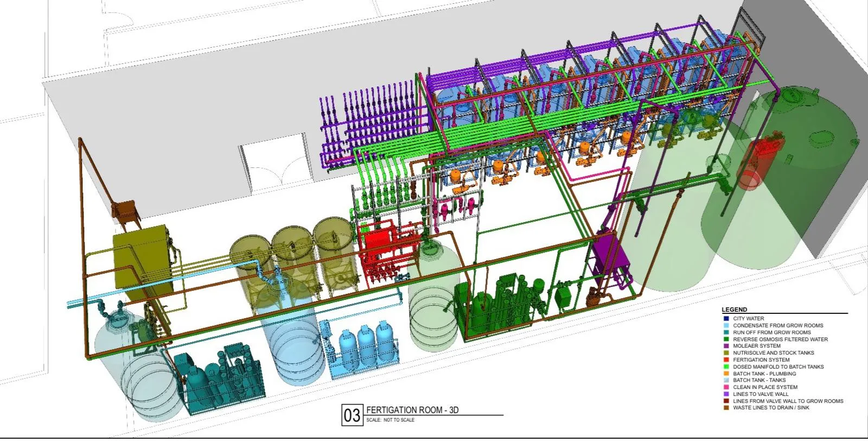Click the "FERTIGATION ROOM - 3D" view title

point(412,410)
